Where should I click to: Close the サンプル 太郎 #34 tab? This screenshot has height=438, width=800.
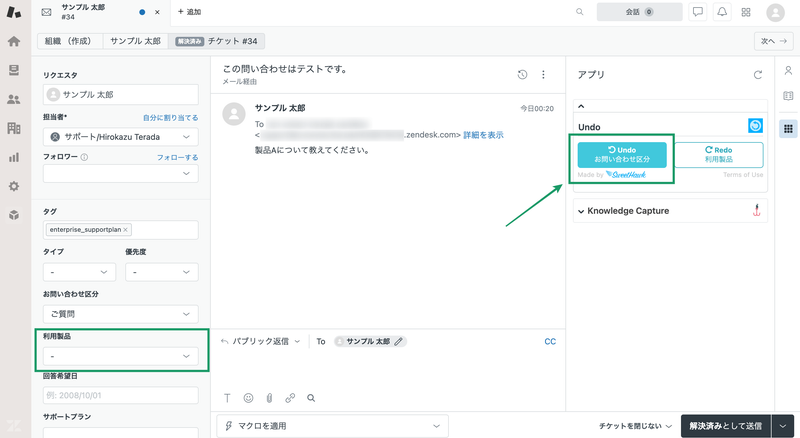(x=157, y=12)
